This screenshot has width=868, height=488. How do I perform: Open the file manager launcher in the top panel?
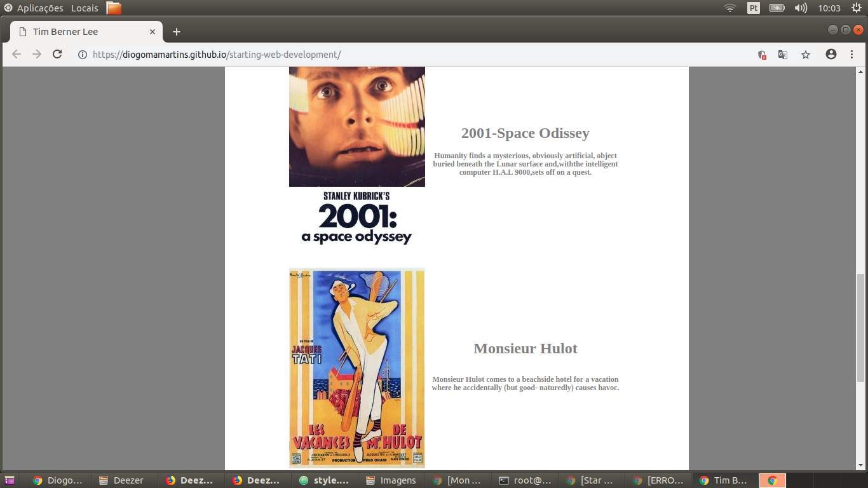(x=114, y=8)
